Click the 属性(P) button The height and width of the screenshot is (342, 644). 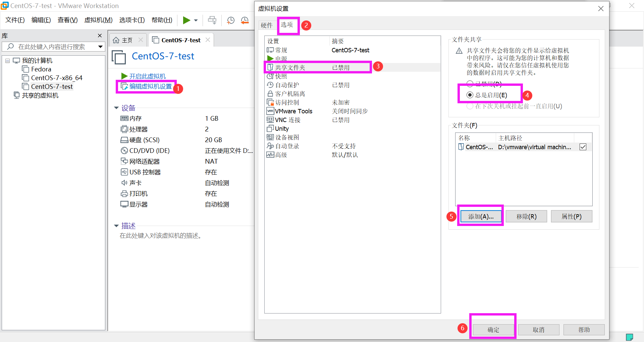(572, 217)
